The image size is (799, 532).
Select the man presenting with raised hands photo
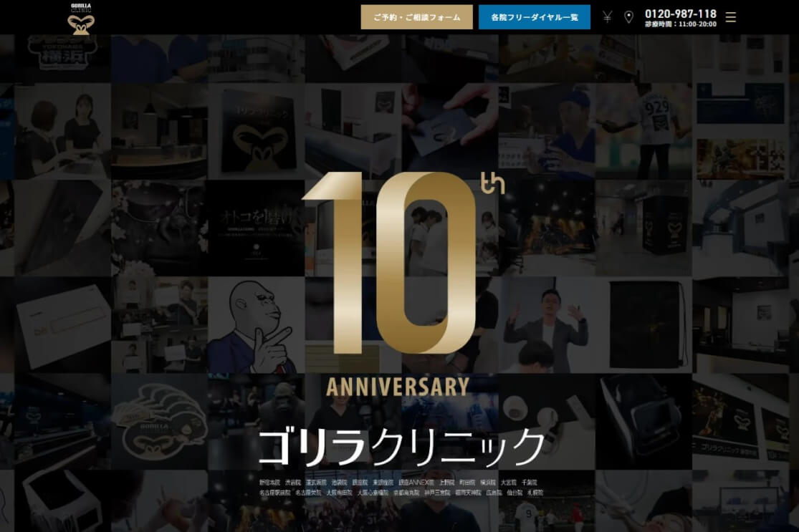547,325
